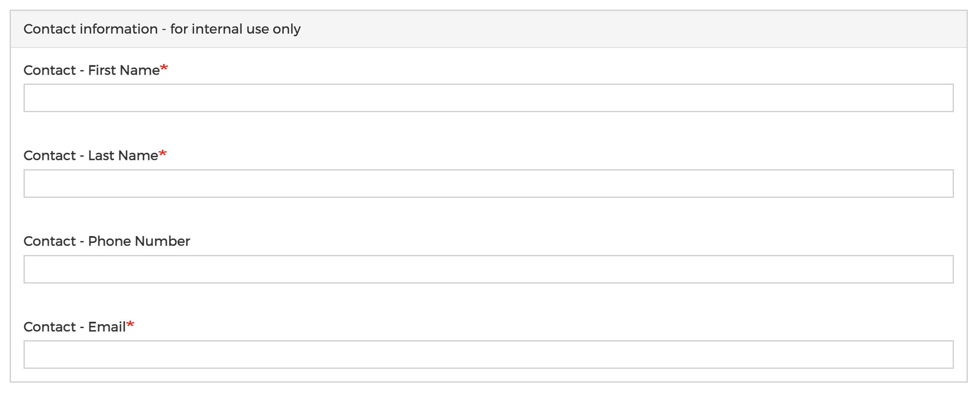The width and height of the screenshot is (980, 394).
Task: Place cursor in the phone number box
Action: pyautogui.click(x=488, y=269)
